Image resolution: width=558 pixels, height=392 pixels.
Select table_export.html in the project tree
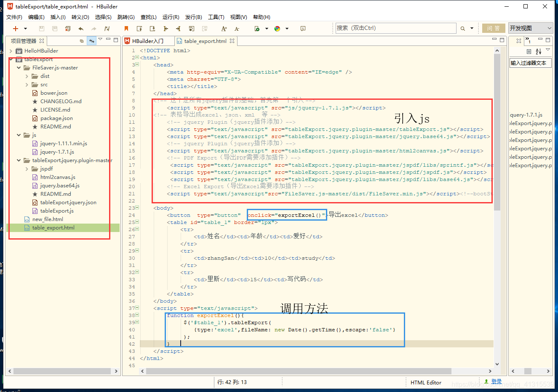pos(53,228)
